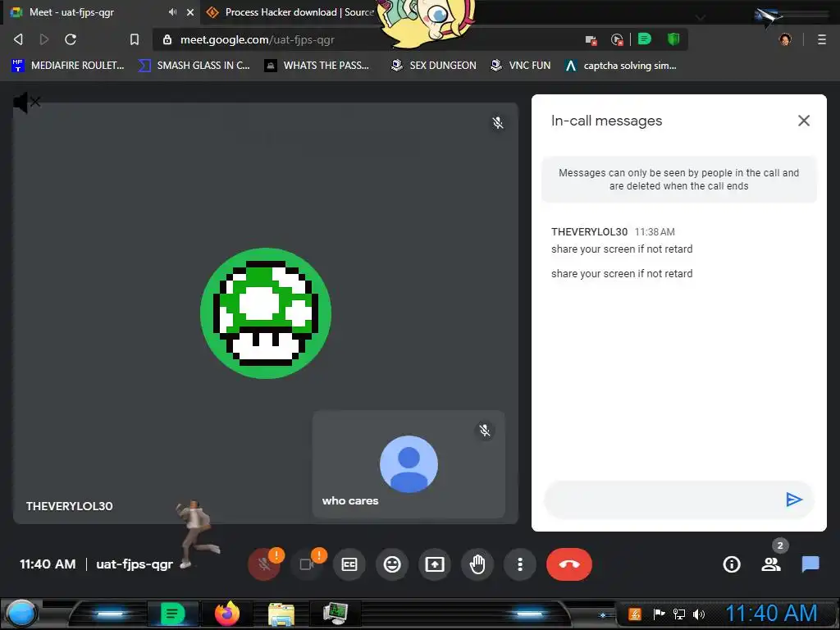Screen dimensions: 840x630
Task: Open meeting details info icon
Action: click(732, 564)
